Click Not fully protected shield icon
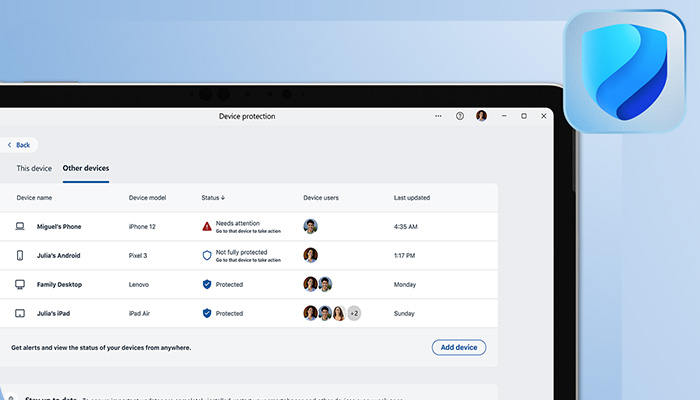The image size is (700, 400). pyautogui.click(x=207, y=256)
